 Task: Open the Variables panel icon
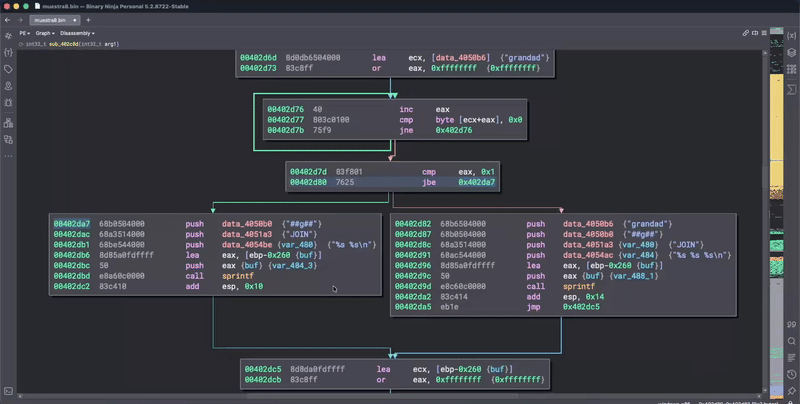[791, 34]
